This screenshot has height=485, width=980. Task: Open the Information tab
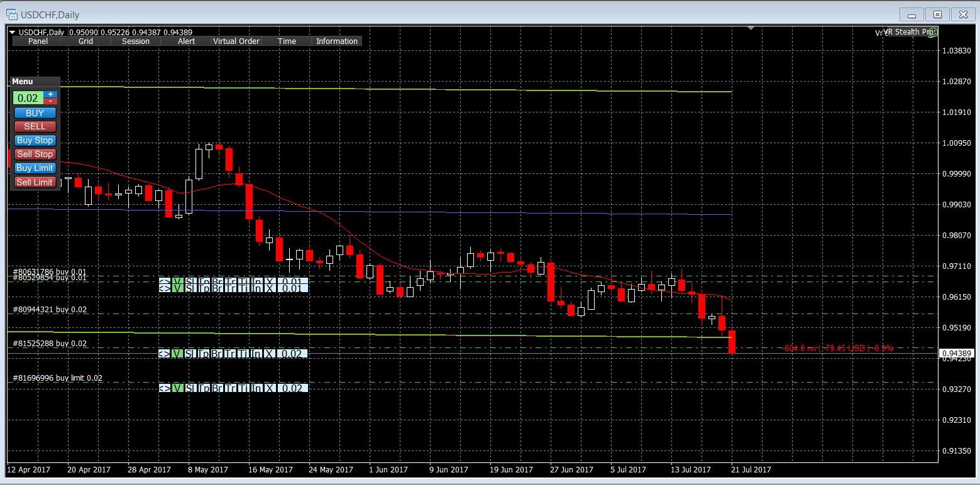[x=337, y=41]
